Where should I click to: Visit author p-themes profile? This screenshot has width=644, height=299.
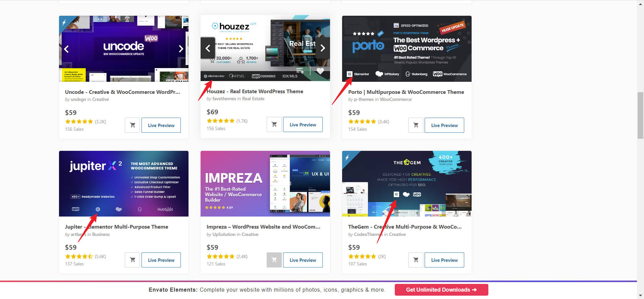tap(364, 99)
